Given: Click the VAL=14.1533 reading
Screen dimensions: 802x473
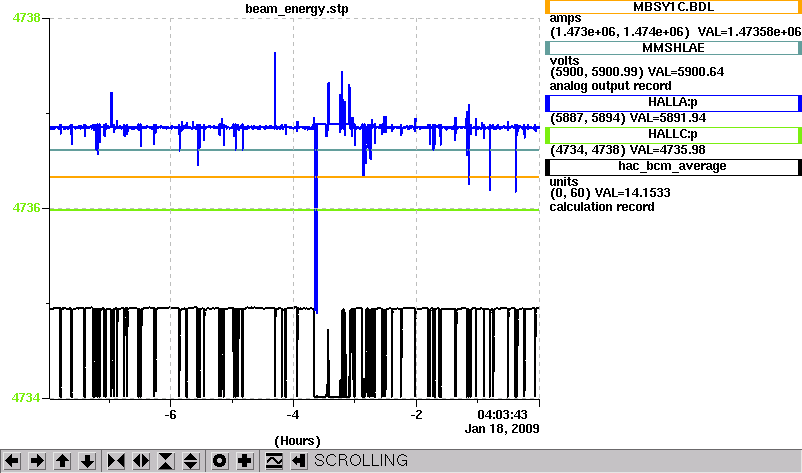Looking at the screenshot, I should point(633,193).
